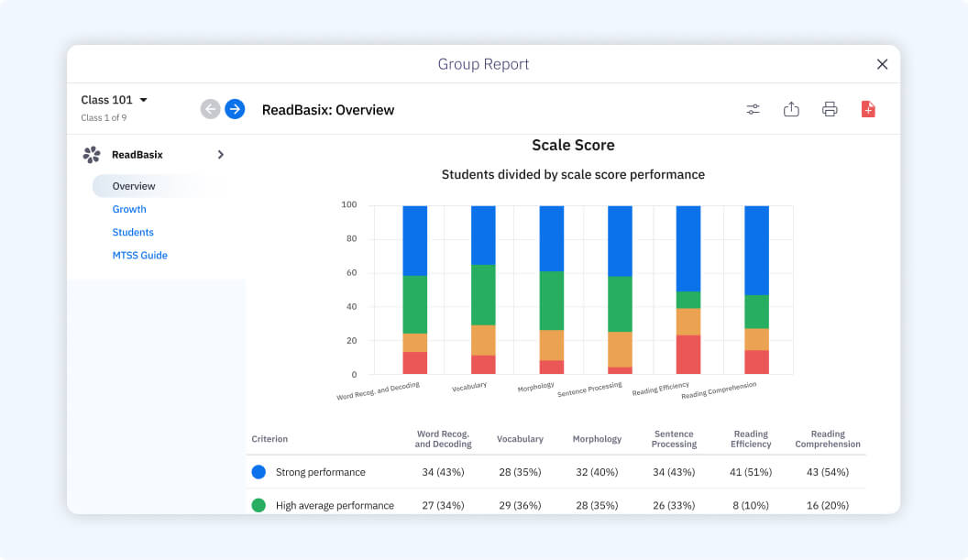Click the 'Class 1 of 9' text

104,117
